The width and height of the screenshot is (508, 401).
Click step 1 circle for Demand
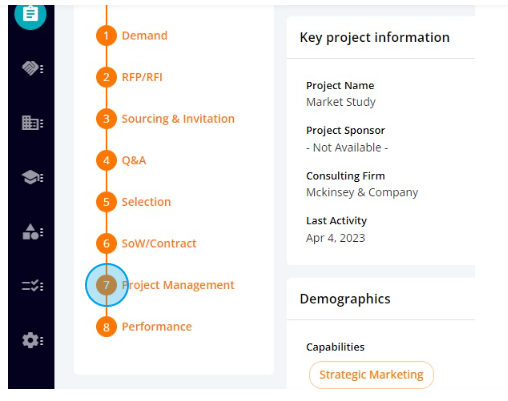point(106,36)
